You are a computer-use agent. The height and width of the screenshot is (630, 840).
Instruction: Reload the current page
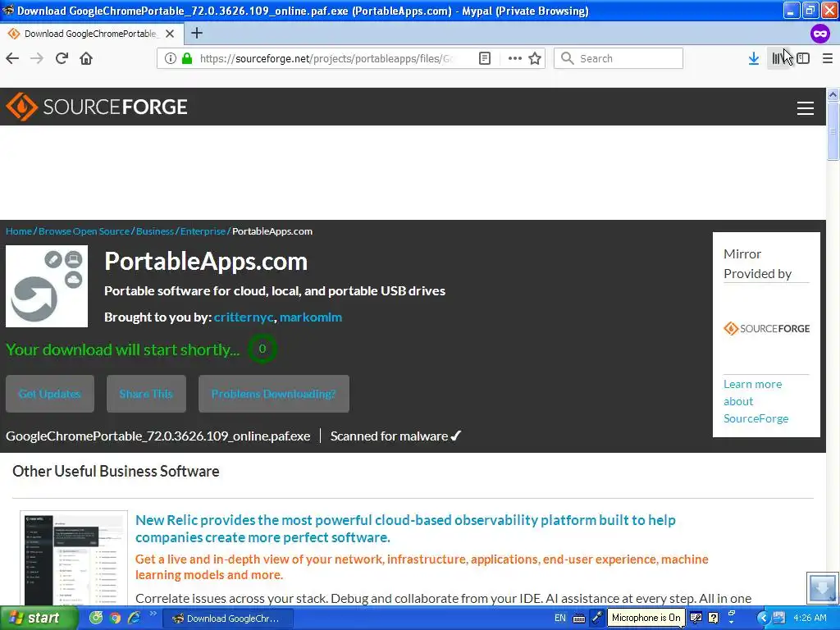click(62, 58)
